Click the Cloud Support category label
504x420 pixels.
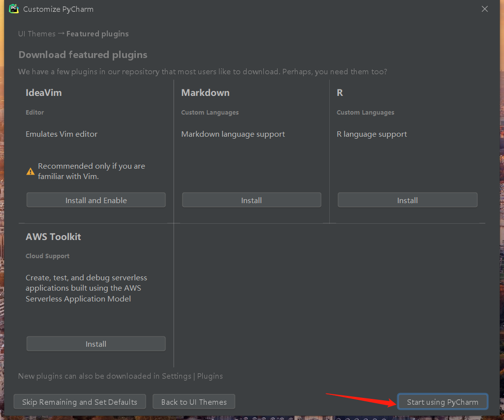(48, 256)
